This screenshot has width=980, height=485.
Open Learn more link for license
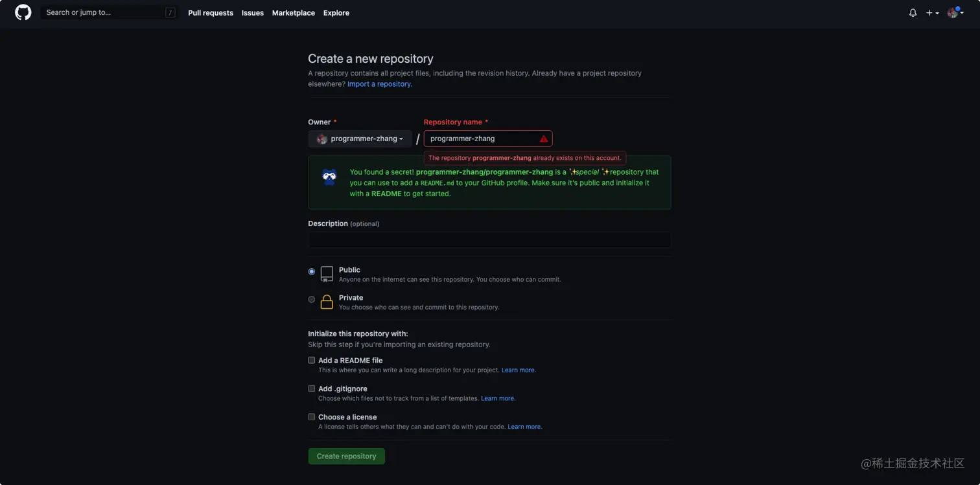(525, 427)
